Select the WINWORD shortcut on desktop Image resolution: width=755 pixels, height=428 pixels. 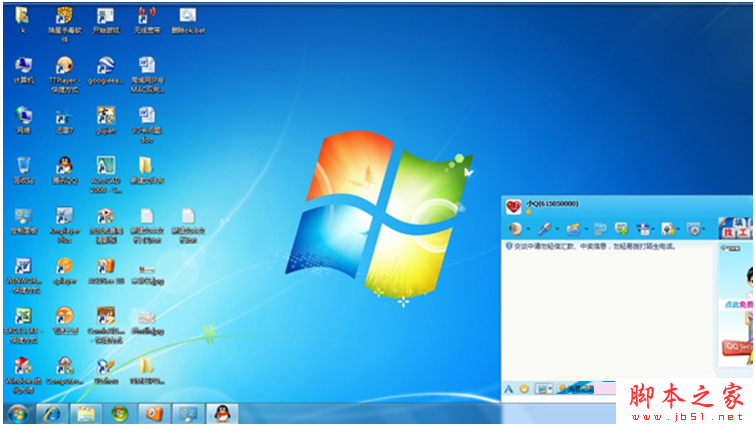click(23, 275)
